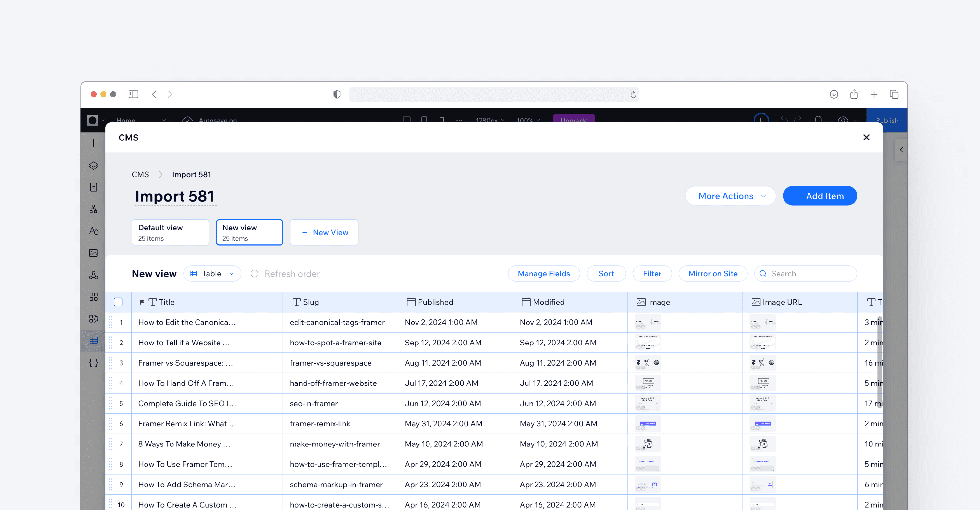Click Image thumbnail for Framer vs Squarespace row
Image resolution: width=980 pixels, height=510 pixels.
[648, 363]
